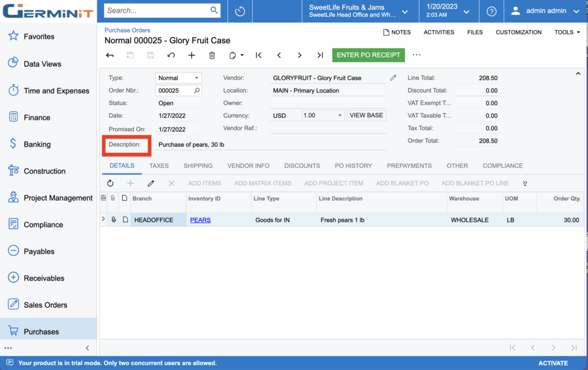Open the recent history clock icon
588x370 pixels.
coord(240,11)
